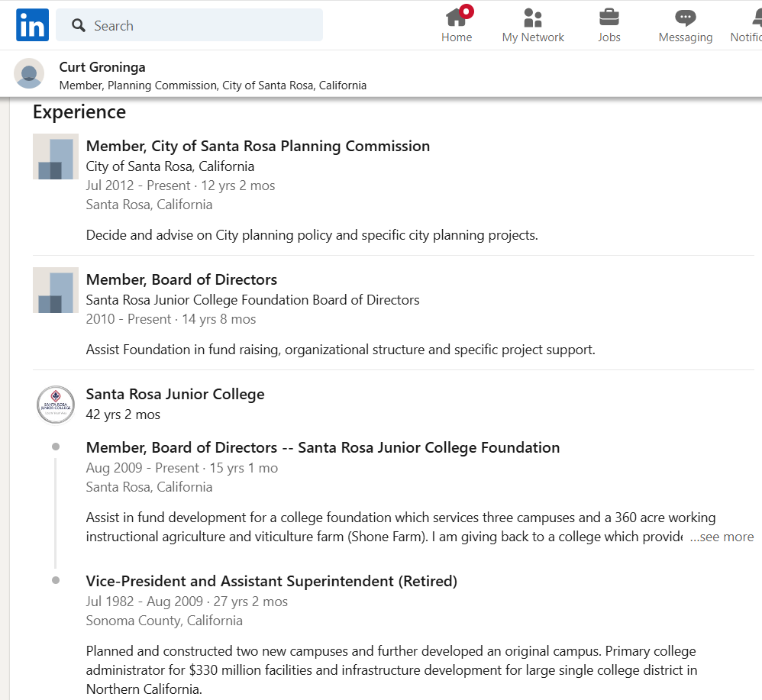Image resolution: width=762 pixels, height=700 pixels.
Task: Select 'City of Santa Rosa, California' company text
Action: (x=170, y=166)
